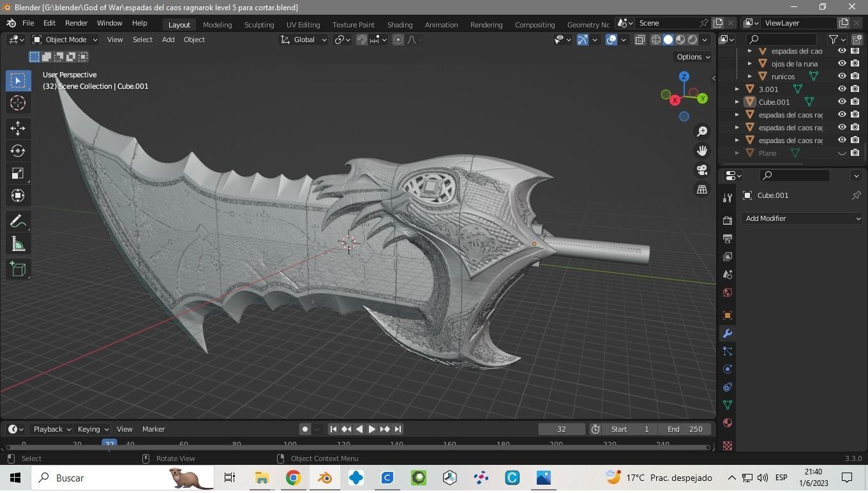The width and height of the screenshot is (868, 493).
Task: Jump to end of timeline playback
Action: click(397, 429)
